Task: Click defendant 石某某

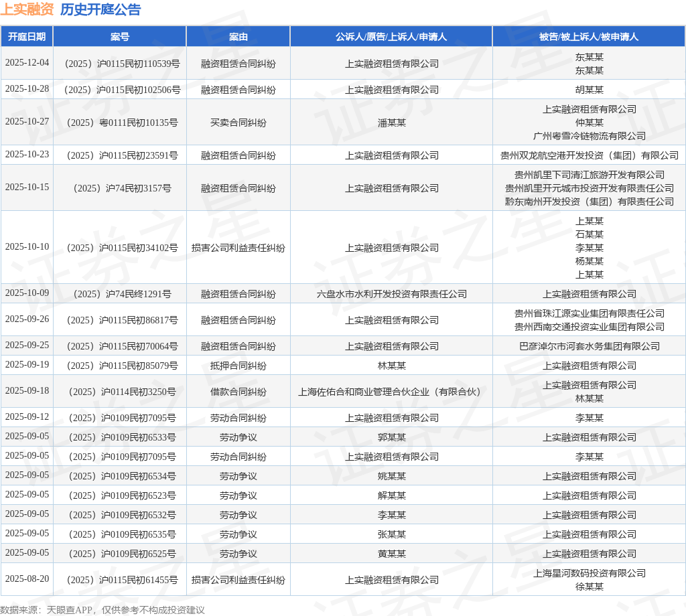Action: [x=590, y=234]
